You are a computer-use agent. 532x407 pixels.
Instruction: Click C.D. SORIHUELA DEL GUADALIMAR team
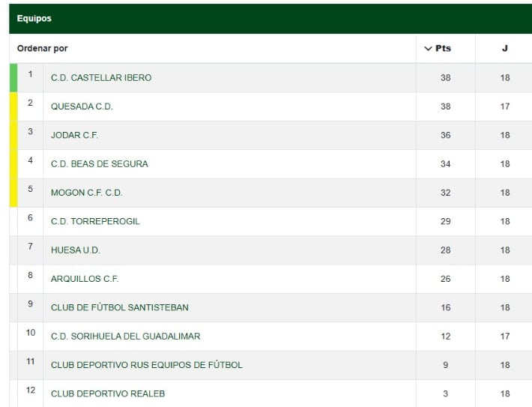125,337
